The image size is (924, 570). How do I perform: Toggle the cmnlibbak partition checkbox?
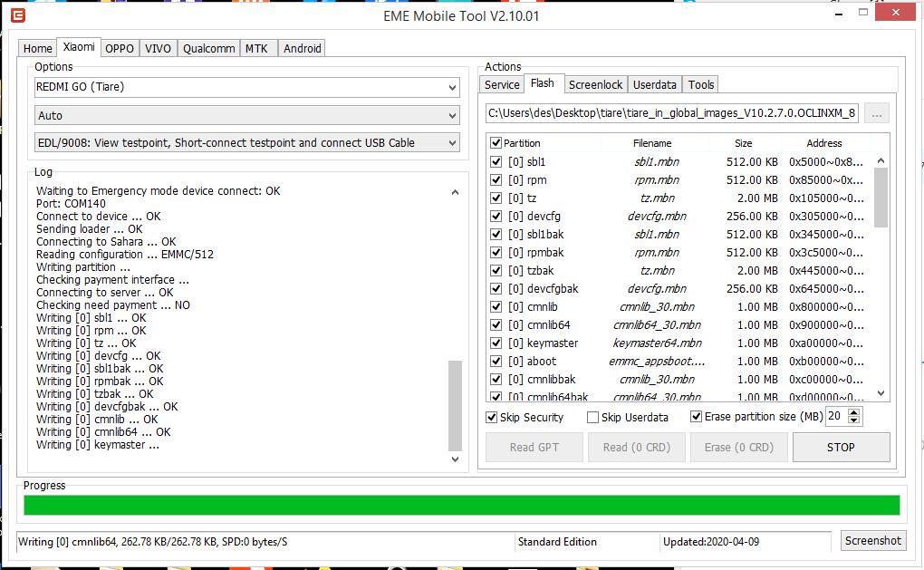496,380
